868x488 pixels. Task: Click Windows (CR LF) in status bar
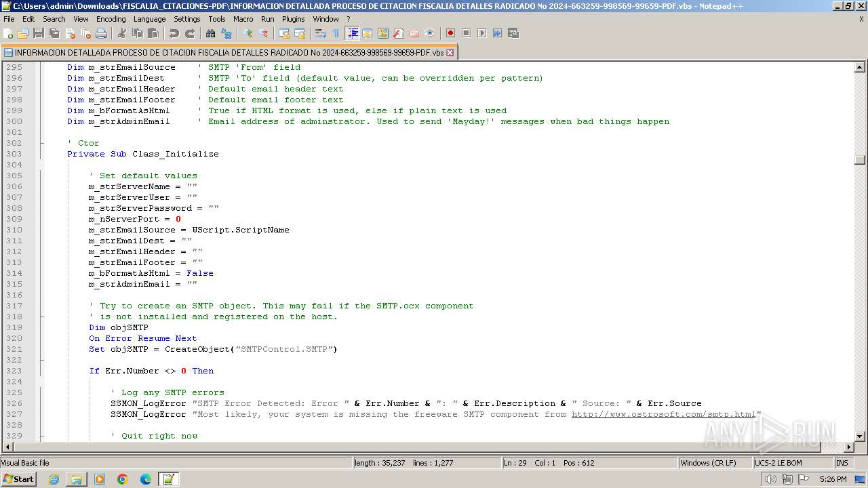715,463
